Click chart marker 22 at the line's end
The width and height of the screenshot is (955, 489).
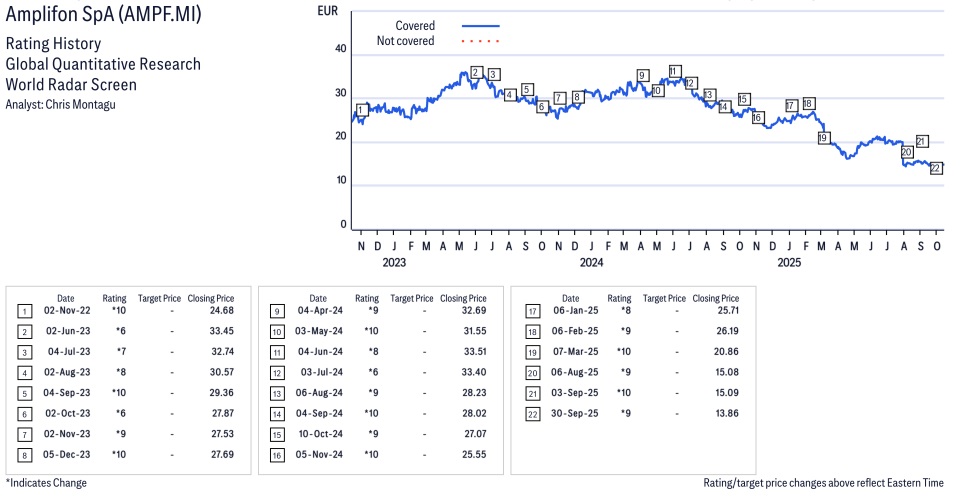point(936,168)
